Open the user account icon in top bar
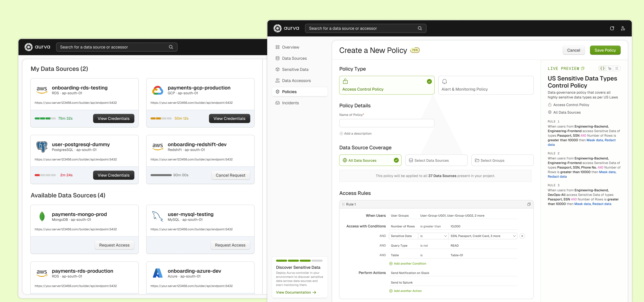This screenshot has height=302, width=644. pos(623,28)
